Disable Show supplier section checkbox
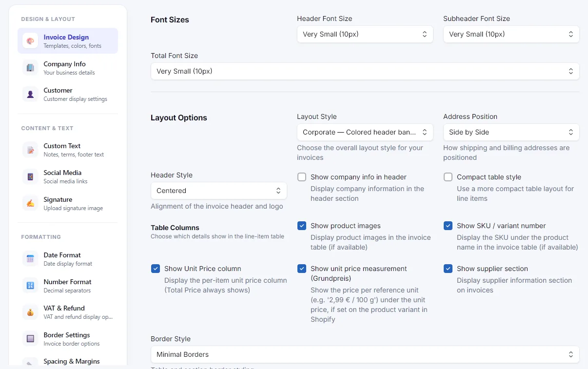Viewport: 588px width, 369px height. (448, 269)
